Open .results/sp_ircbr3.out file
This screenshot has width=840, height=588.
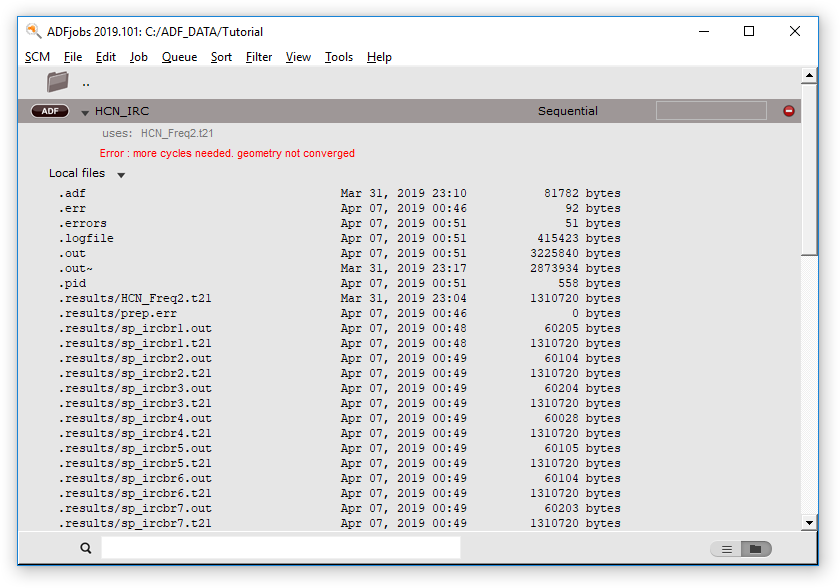click(x=135, y=388)
